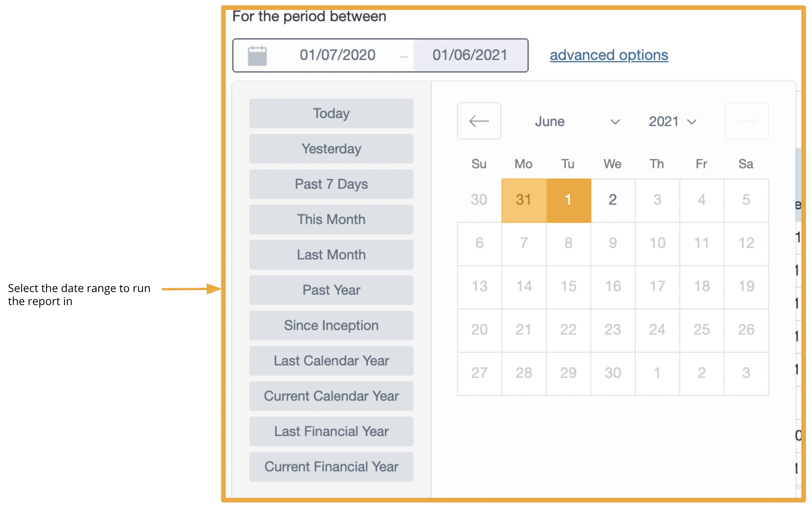
Task: Choose the This Month range
Action: (x=331, y=219)
